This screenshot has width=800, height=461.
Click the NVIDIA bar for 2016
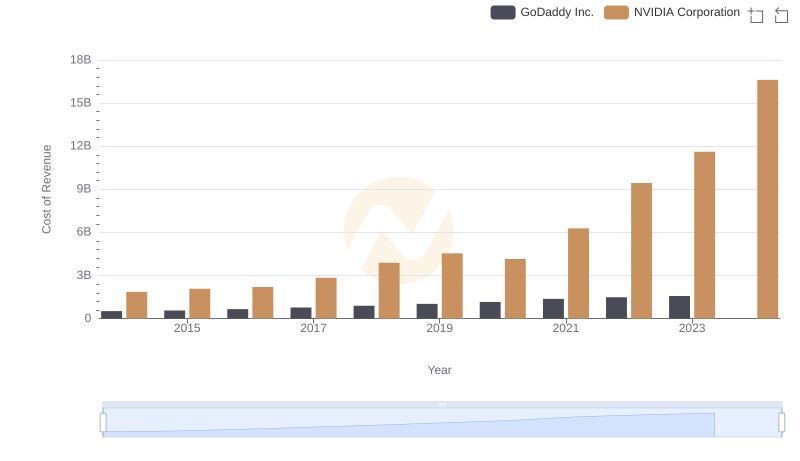coord(263,302)
